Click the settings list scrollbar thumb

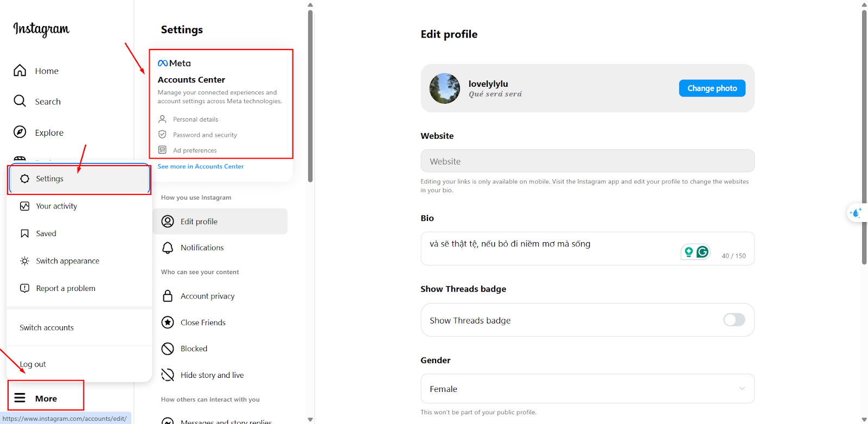click(x=310, y=96)
